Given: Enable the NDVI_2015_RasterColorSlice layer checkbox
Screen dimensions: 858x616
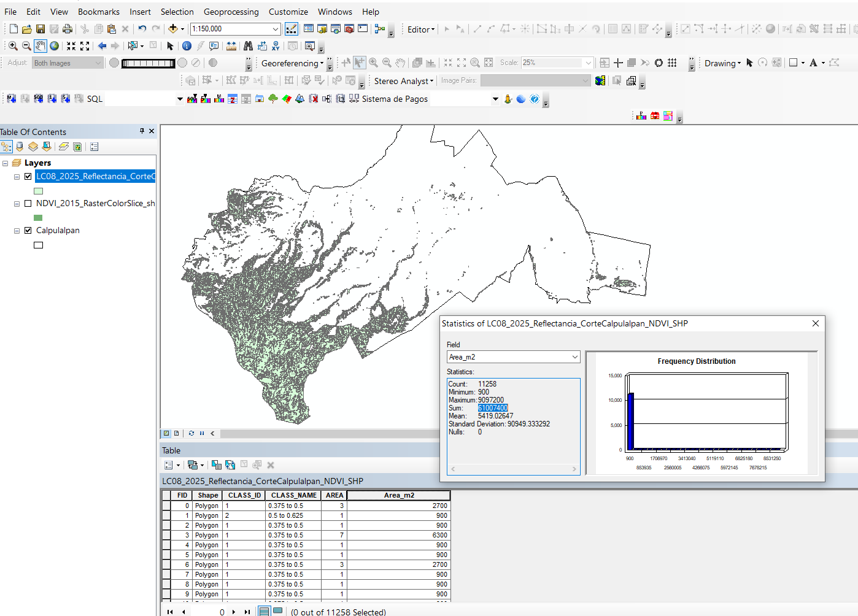Looking at the screenshot, I should pyautogui.click(x=28, y=203).
